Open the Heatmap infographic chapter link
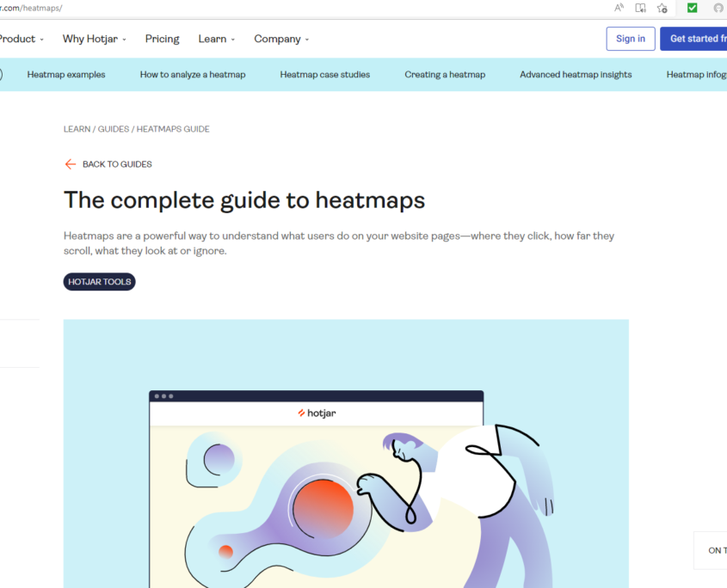This screenshot has height=588, width=727. click(x=696, y=75)
